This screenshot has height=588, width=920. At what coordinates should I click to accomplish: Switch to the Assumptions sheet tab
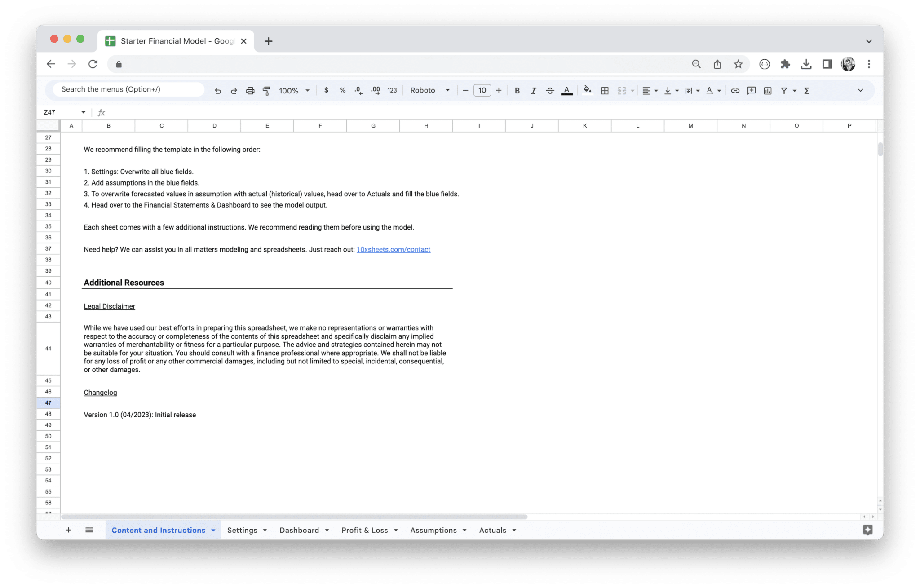(x=434, y=530)
